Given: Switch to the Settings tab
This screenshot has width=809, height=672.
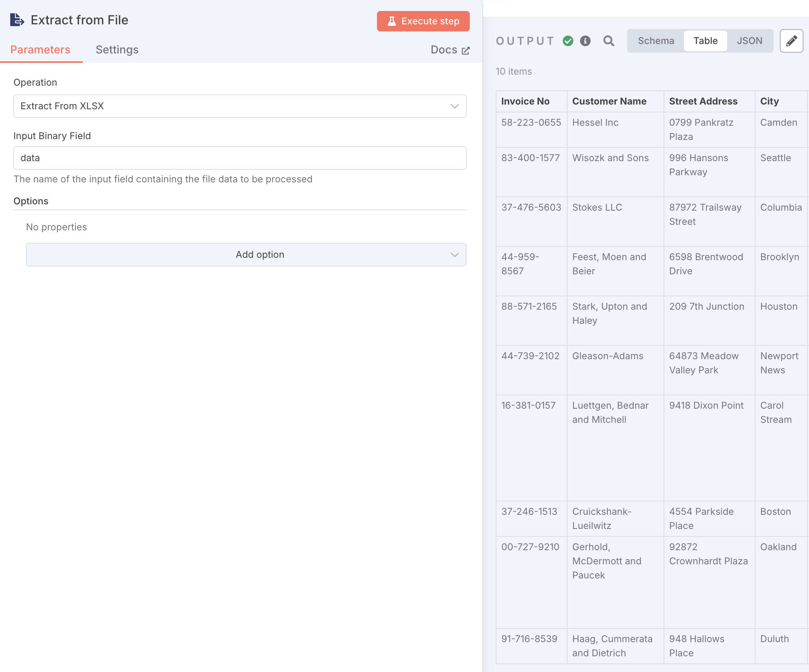Looking at the screenshot, I should (117, 50).
